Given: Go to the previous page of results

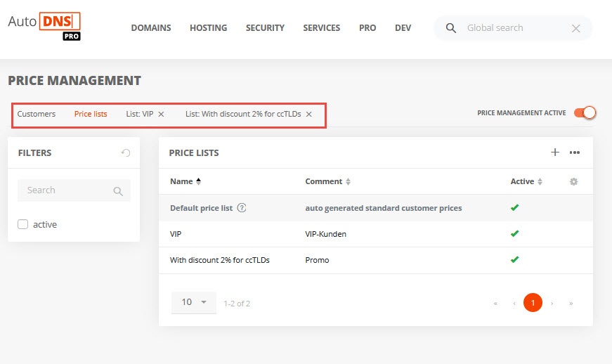Looking at the screenshot, I should (514, 303).
